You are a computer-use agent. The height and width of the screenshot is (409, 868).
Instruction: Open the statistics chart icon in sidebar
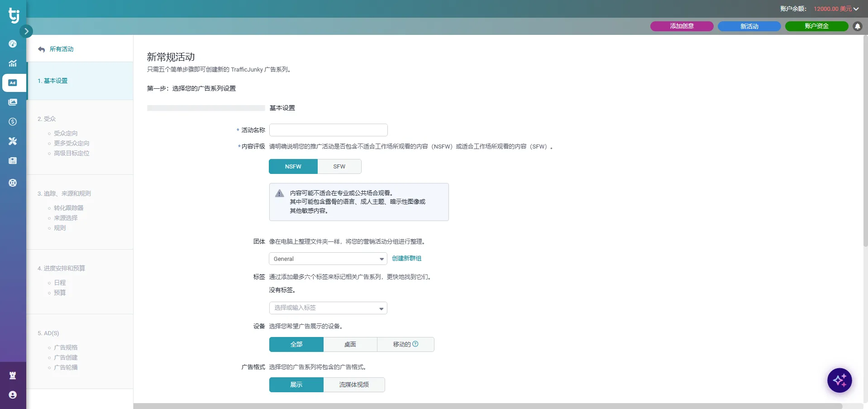coord(13,63)
